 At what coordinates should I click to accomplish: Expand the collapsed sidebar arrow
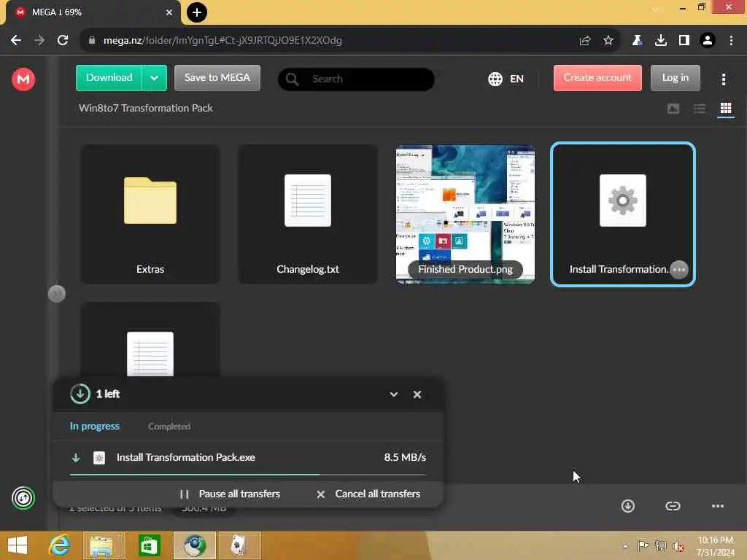pyautogui.click(x=57, y=294)
